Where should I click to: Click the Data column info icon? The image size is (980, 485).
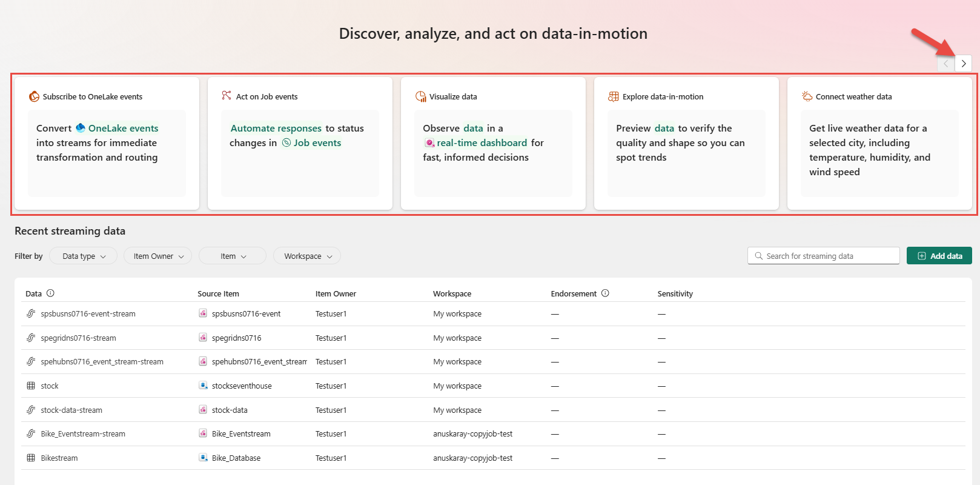pos(51,293)
